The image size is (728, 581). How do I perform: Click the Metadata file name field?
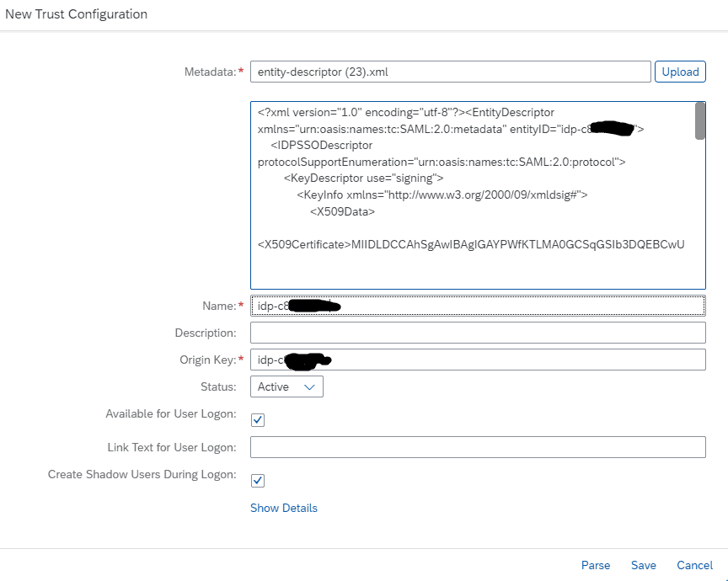(450, 72)
